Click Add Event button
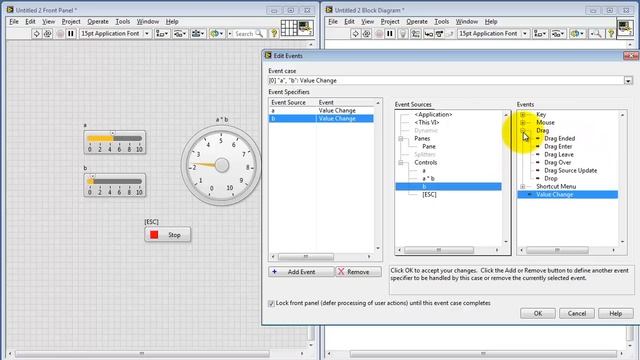Image resolution: width=640 pixels, height=360 pixels. click(301, 272)
